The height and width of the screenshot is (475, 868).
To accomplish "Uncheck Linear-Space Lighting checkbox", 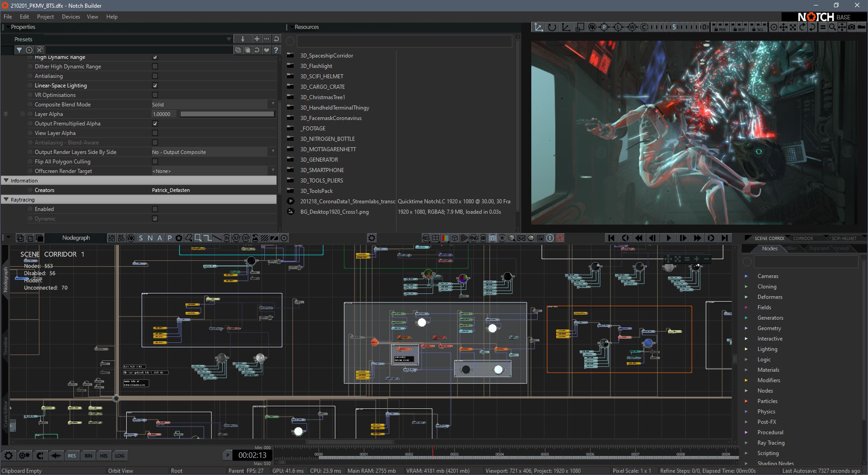I will click(155, 86).
